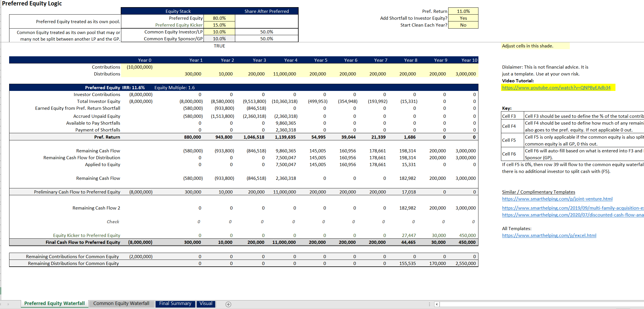Click the sheet tab scroll-right arrow
Screen dimensions: 644x309
[8, 304]
